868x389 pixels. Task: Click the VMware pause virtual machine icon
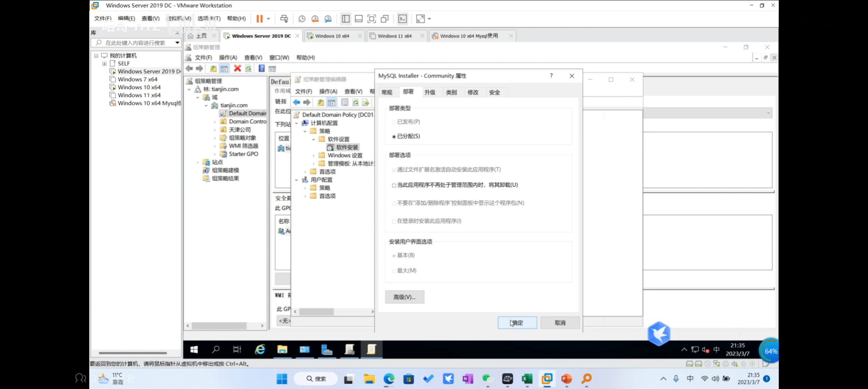pyautogui.click(x=259, y=19)
